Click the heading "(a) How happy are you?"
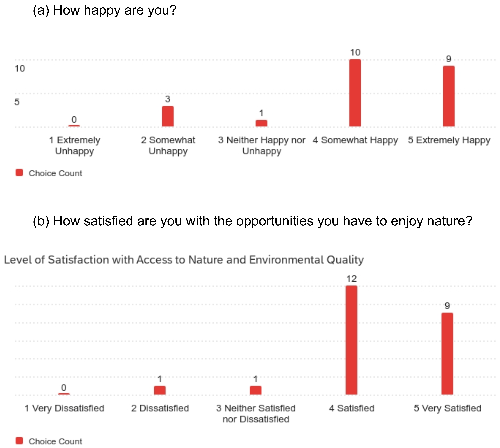This screenshot has width=500, height=448. 105,10
